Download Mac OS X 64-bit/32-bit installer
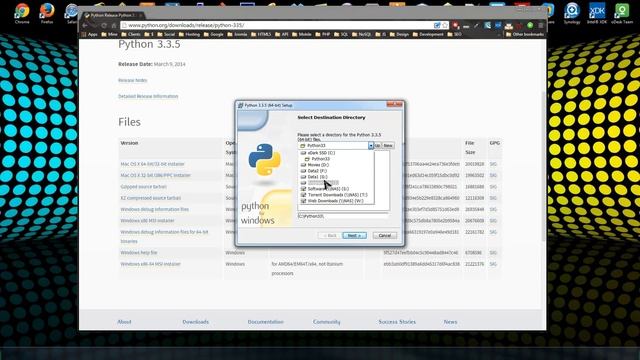 [153, 164]
